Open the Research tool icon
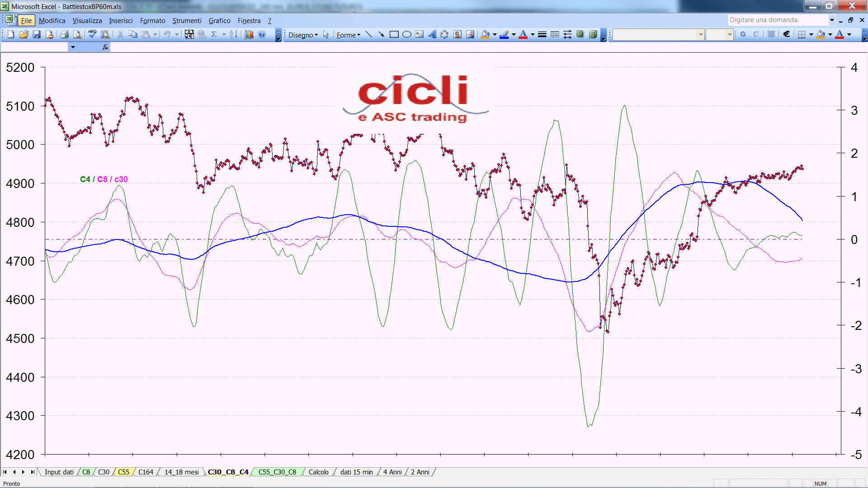The width and height of the screenshot is (868, 488). [105, 34]
